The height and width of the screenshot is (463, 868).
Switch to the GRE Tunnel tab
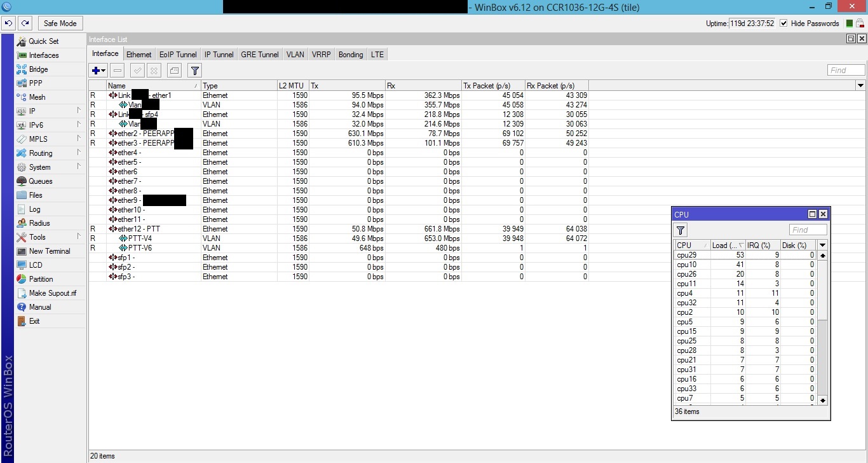[x=259, y=55]
